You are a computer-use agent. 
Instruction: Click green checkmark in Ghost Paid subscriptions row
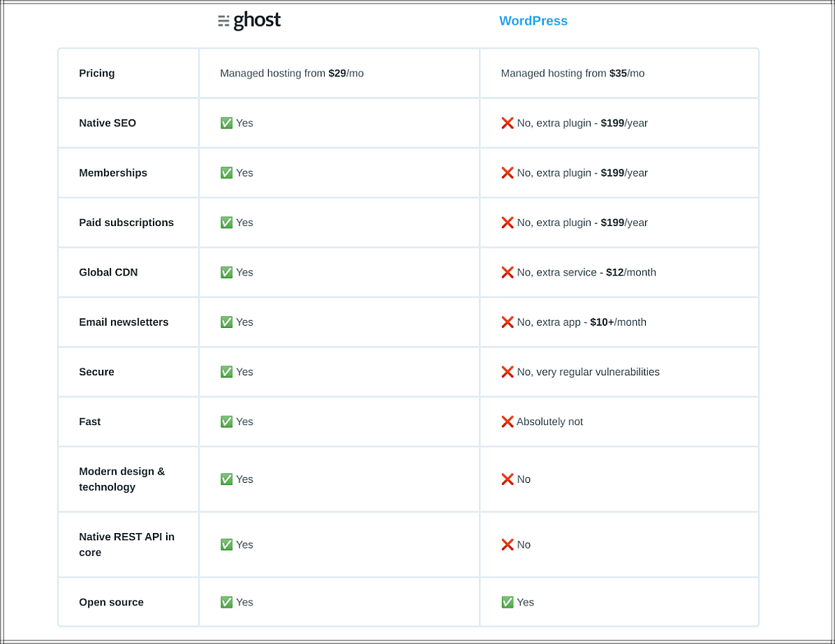(x=226, y=223)
